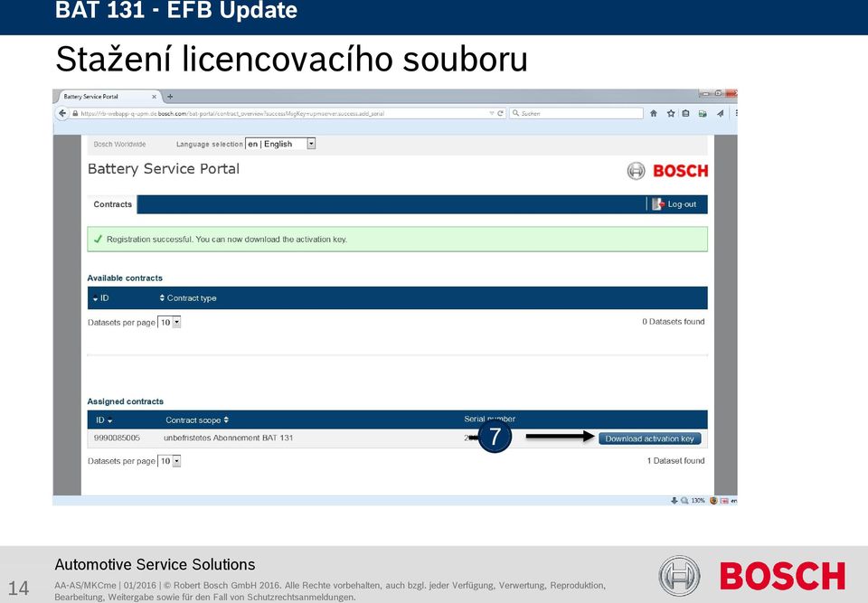Click the download arrow icon in status bar
The image size is (868, 603).
click(674, 501)
